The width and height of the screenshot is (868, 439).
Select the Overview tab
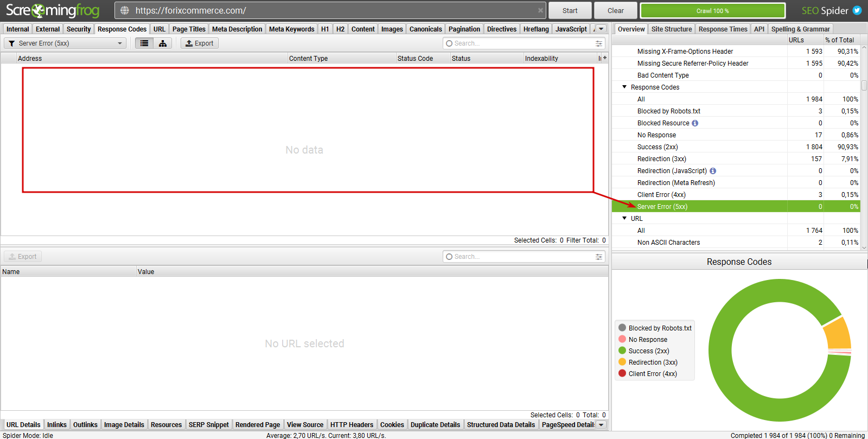point(631,29)
